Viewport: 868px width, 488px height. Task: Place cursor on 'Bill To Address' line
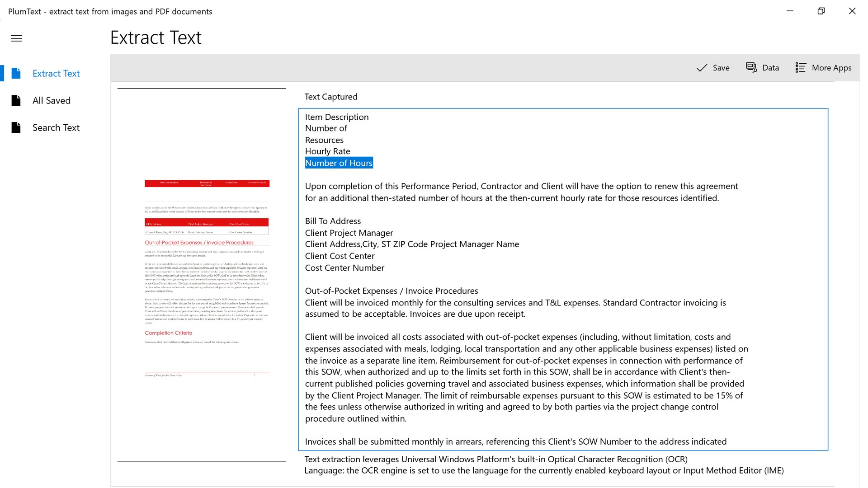point(333,221)
